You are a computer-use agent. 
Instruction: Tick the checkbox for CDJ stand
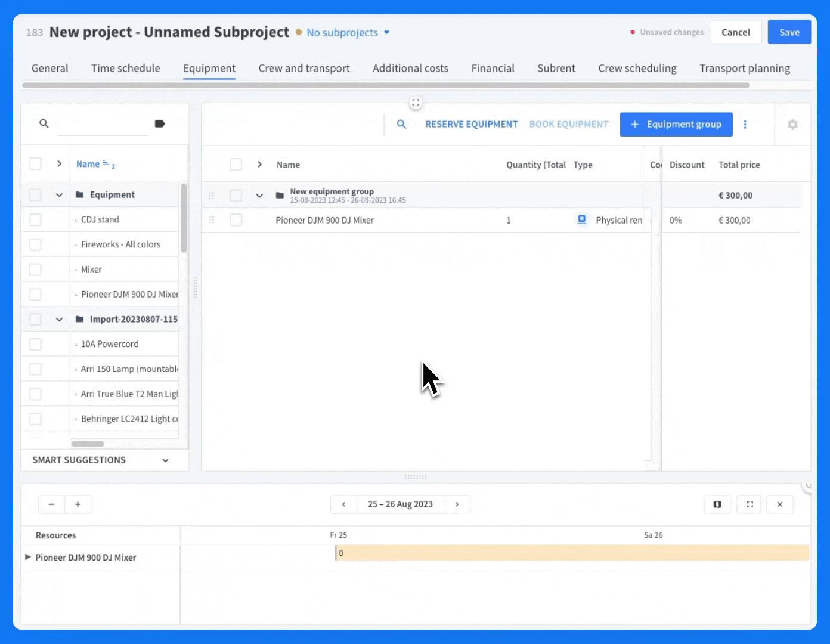coord(35,219)
